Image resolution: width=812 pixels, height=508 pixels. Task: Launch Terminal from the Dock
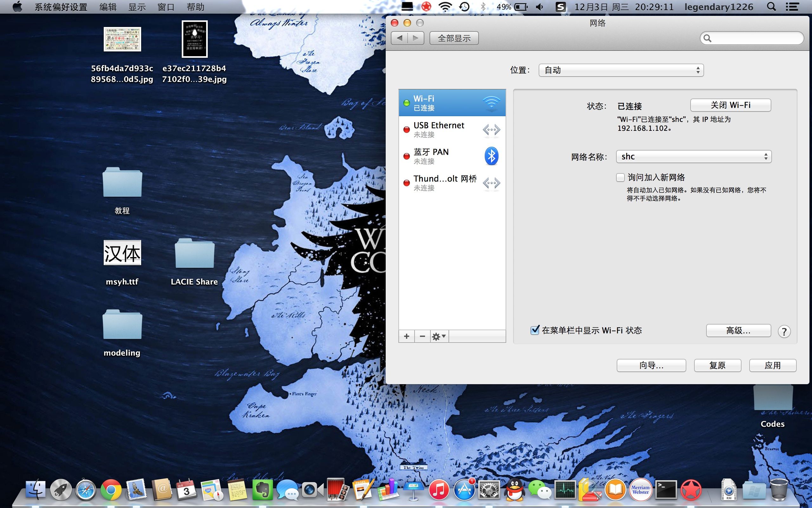[666, 490]
